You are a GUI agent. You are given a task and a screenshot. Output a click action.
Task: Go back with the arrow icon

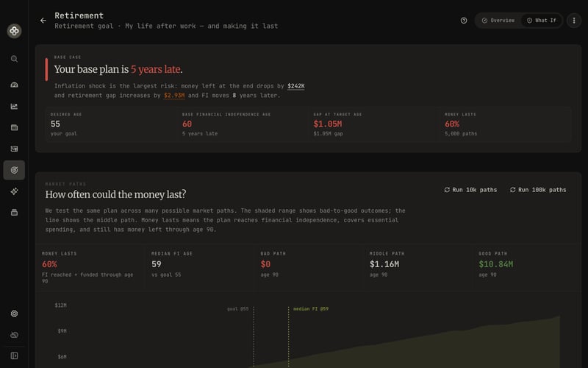43,21
